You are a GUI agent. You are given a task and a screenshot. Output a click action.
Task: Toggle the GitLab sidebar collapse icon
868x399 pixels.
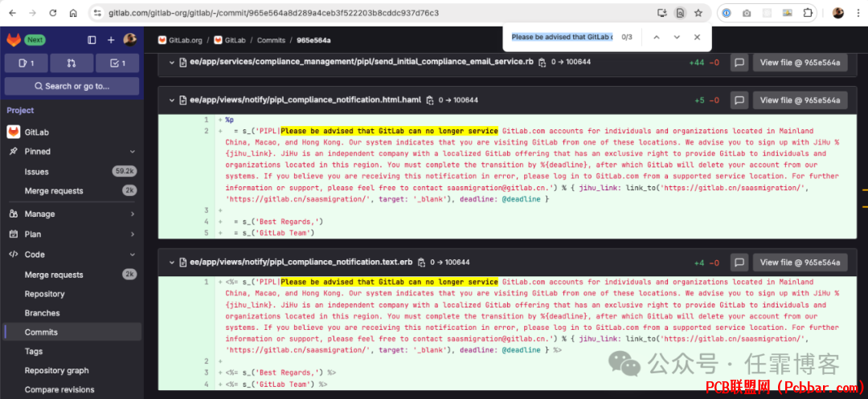92,40
